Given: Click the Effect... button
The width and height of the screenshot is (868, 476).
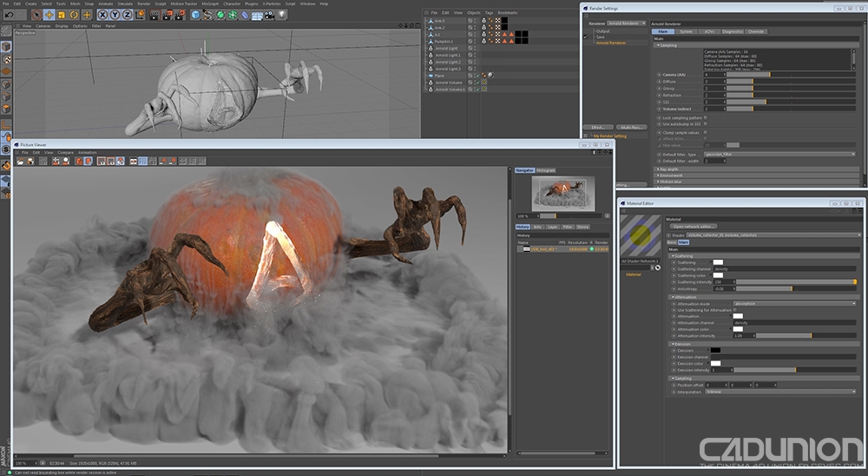Looking at the screenshot, I should (x=598, y=128).
